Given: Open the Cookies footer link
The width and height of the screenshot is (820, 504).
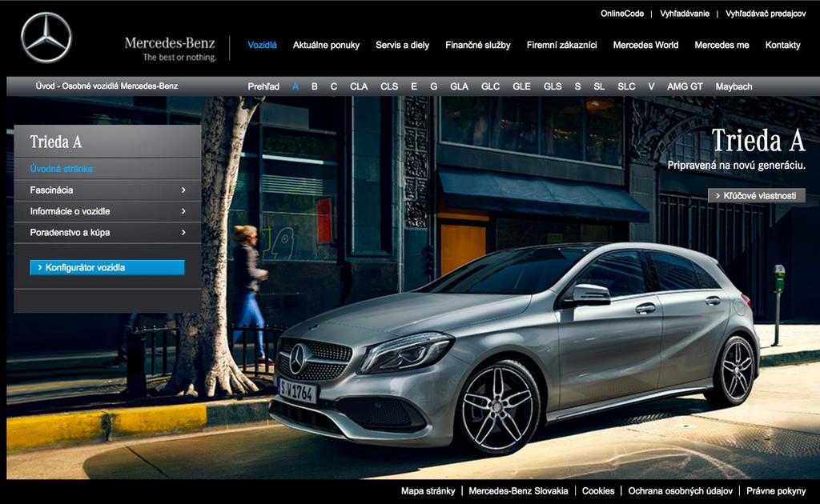Looking at the screenshot, I should pos(598,491).
